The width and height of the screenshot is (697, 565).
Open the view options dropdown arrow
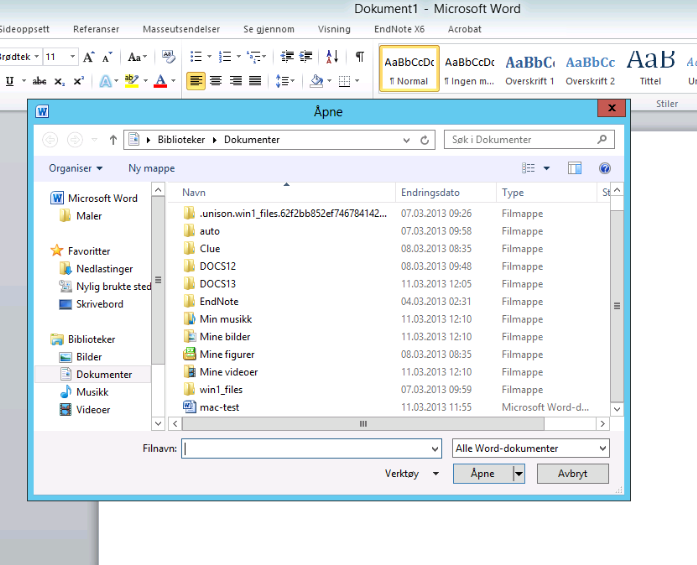(546, 168)
